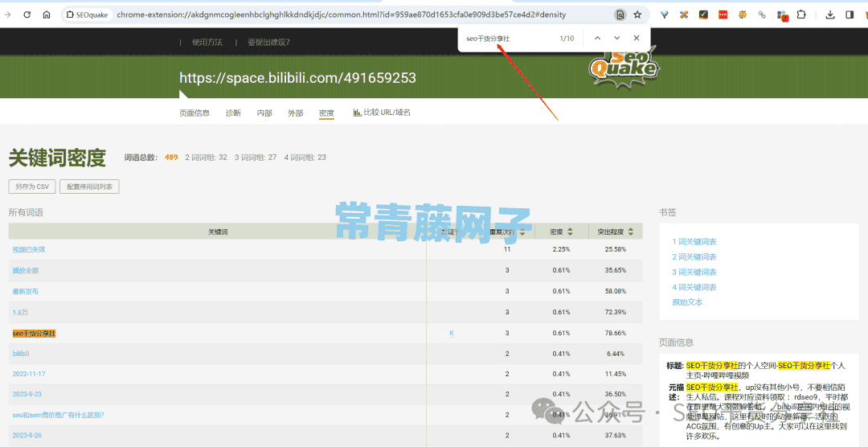The width and height of the screenshot is (868, 447).
Task: Click the K marker in seo干货分享社 row
Action: tap(451, 334)
